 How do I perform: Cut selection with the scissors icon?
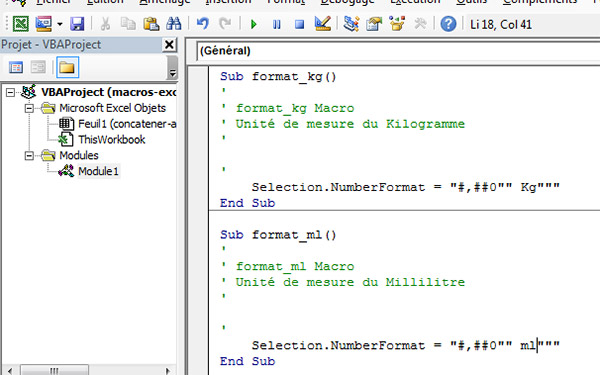pyautogui.click(x=105, y=24)
